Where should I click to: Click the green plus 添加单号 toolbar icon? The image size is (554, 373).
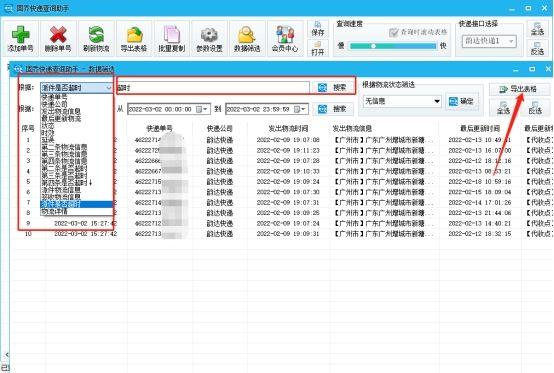(20, 38)
